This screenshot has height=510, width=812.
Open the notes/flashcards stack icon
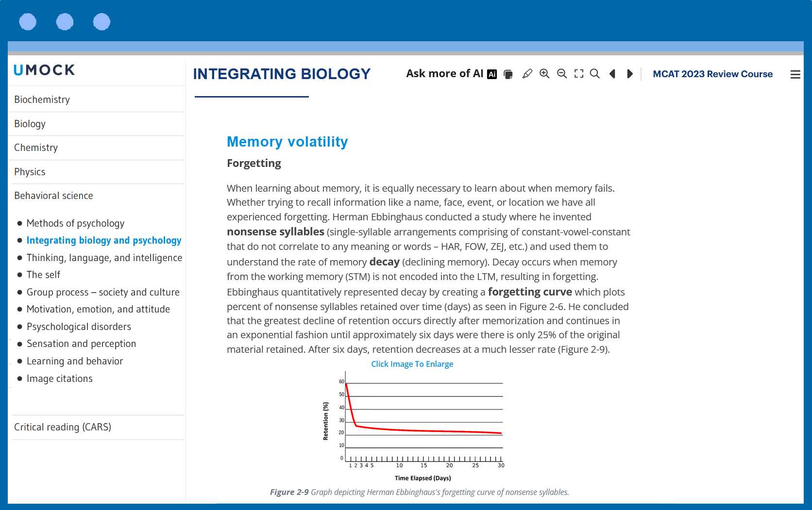[x=508, y=74]
